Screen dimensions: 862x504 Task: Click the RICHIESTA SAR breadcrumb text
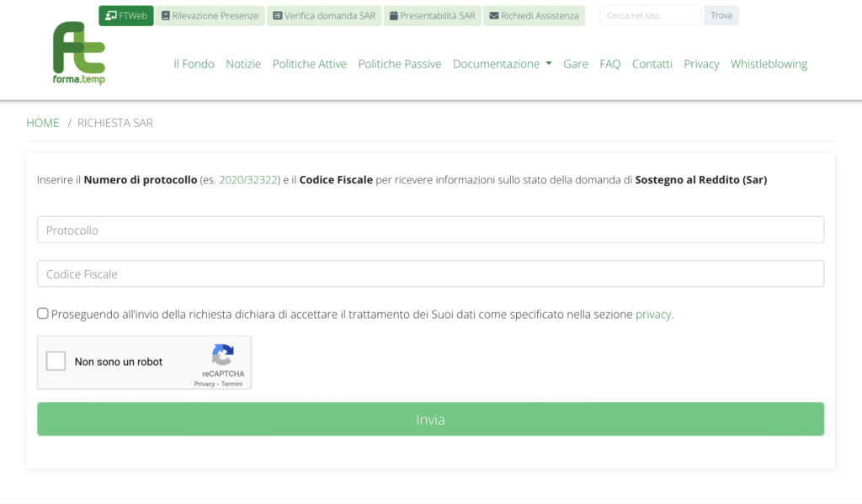tap(114, 123)
